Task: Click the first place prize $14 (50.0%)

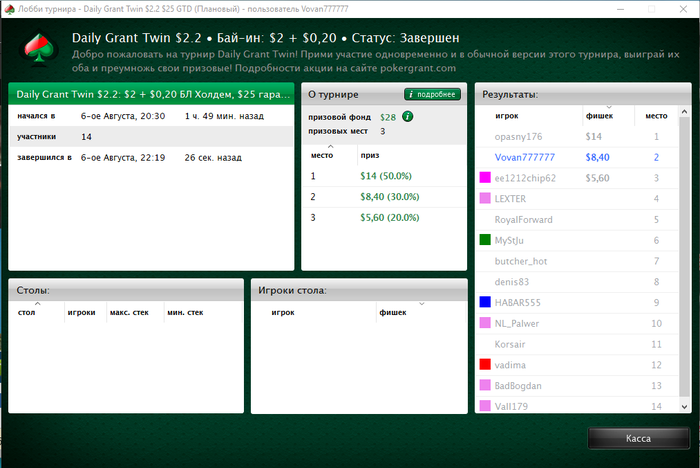Action: click(386, 176)
